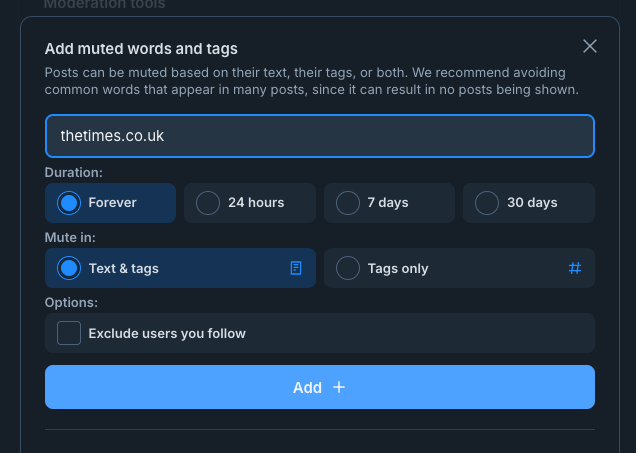Click the "Moderation tools" header behind dialog
This screenshot has width=636, height=453.
[x=105, y=5]
